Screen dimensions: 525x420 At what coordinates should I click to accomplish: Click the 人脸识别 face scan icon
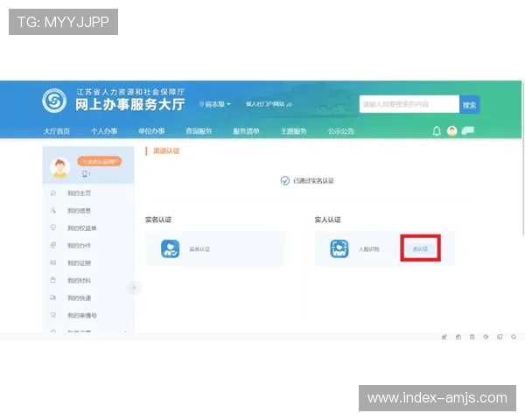(x=339, y=248)
